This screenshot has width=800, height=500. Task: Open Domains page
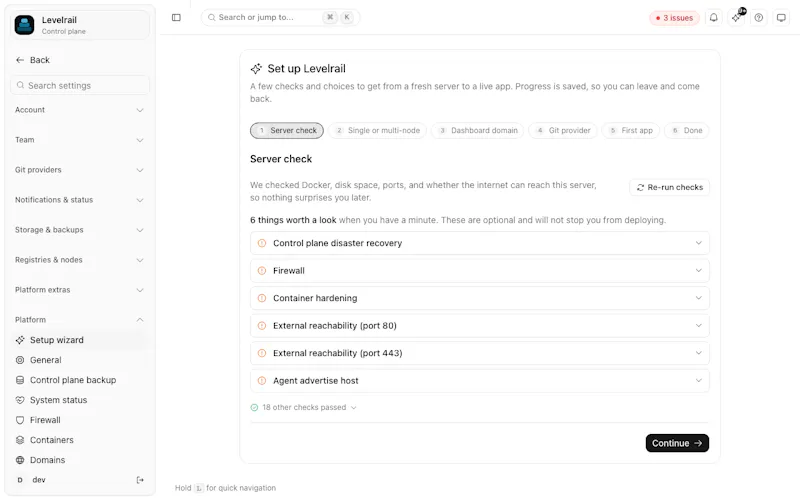[79, 460]
